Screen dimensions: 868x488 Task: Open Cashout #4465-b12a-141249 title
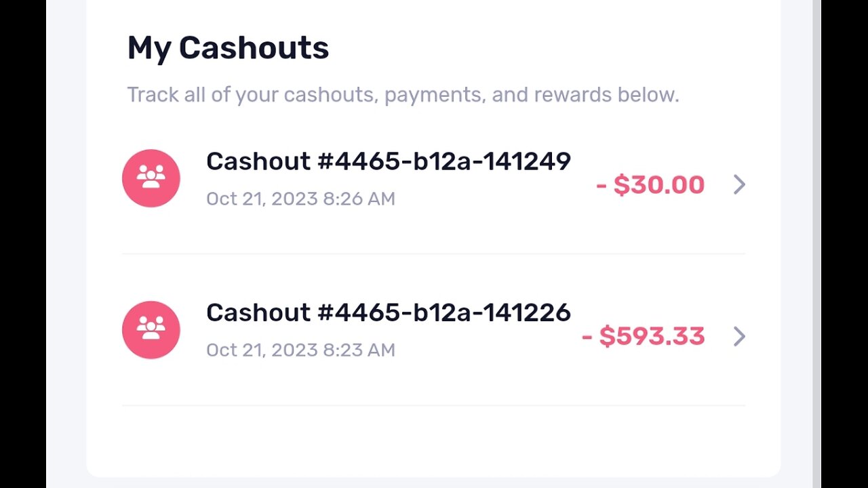[388, 162]
